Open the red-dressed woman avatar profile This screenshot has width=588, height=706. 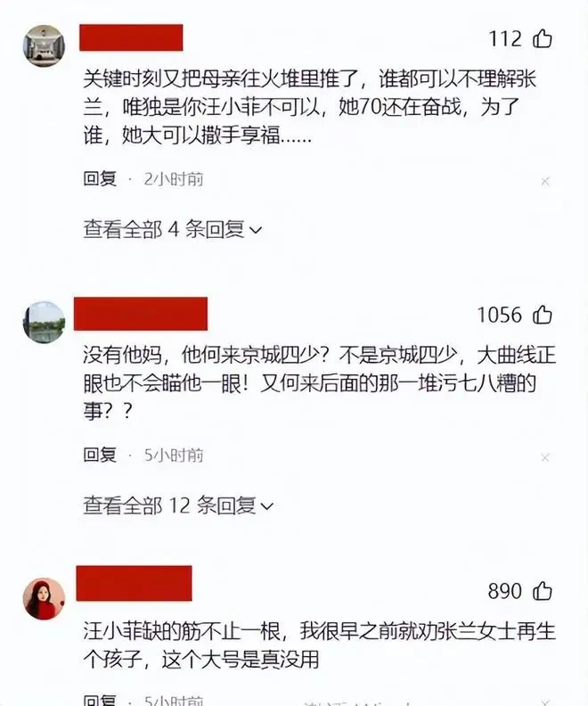pyautogui.click(x=44, y=599)
